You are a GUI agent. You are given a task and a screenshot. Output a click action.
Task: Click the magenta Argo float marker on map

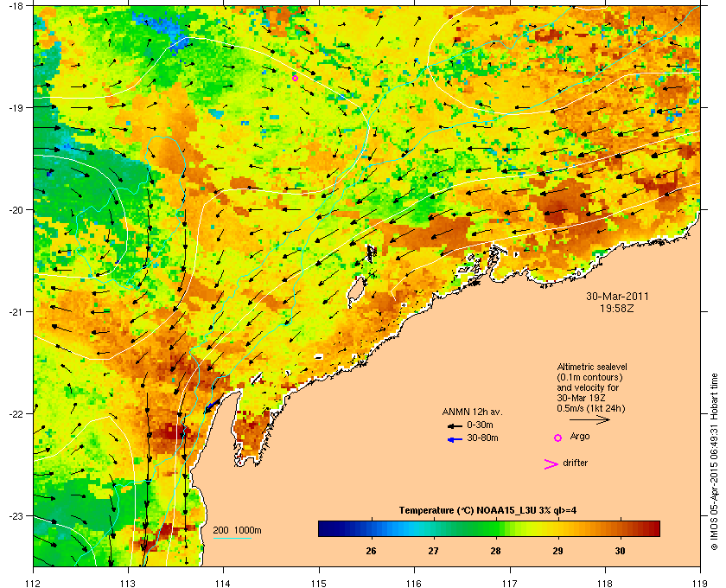click(295, 78)
